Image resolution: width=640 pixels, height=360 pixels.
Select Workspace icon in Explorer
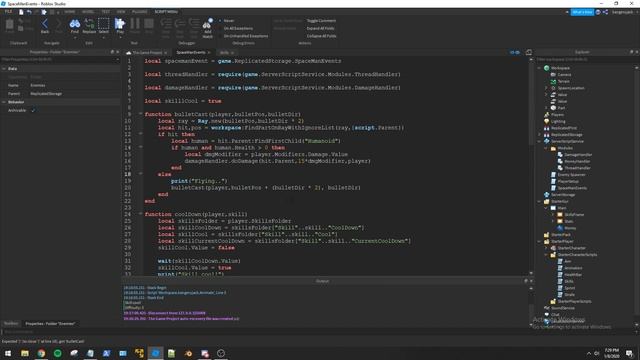point(547,68)
